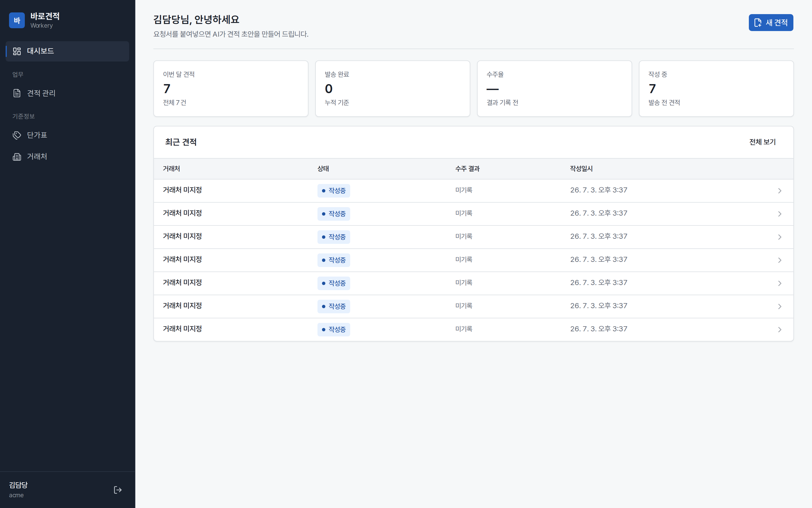The image size is (812, 508).
Task: Click the 전체 7건 text in the first card
Action: coord(175,102)
